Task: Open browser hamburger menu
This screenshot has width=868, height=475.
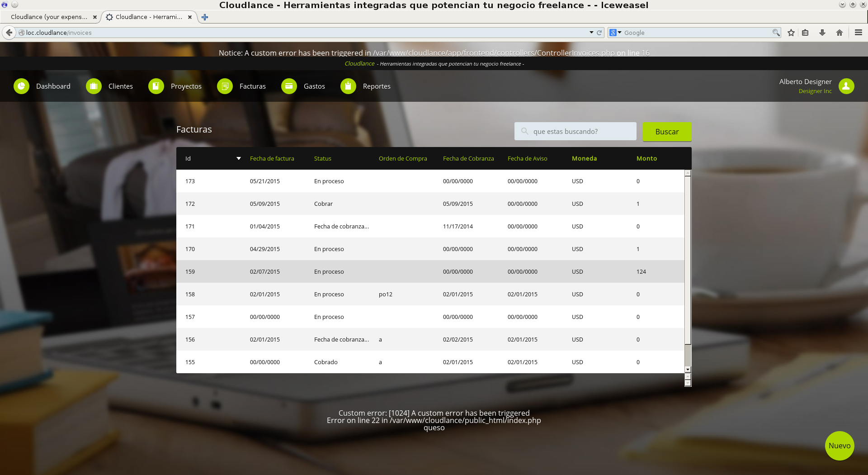Action: [859, 33]
